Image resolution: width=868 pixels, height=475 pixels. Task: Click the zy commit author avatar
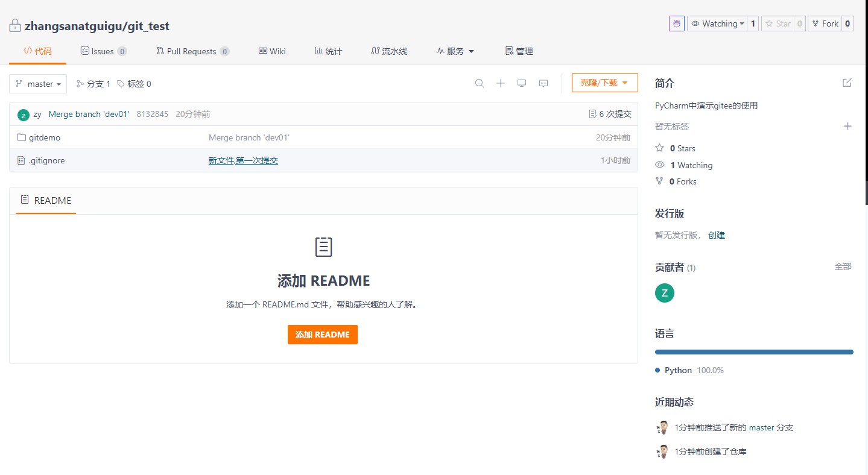24,115
